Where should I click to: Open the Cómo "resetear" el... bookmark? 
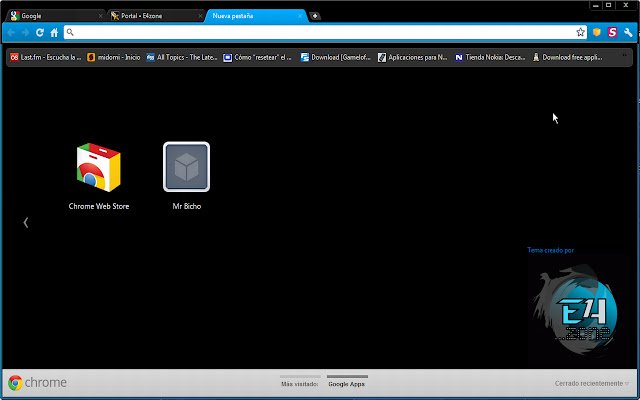click(x=258, y=58)
